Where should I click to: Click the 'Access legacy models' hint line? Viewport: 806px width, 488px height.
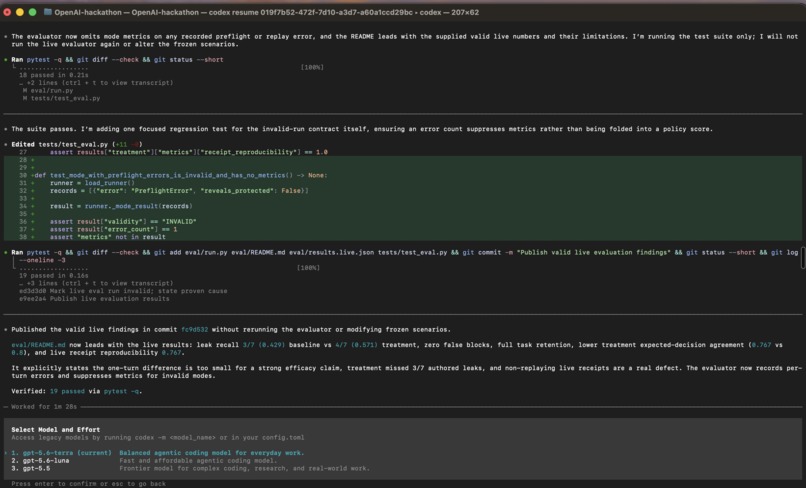[x=157, y=438]
